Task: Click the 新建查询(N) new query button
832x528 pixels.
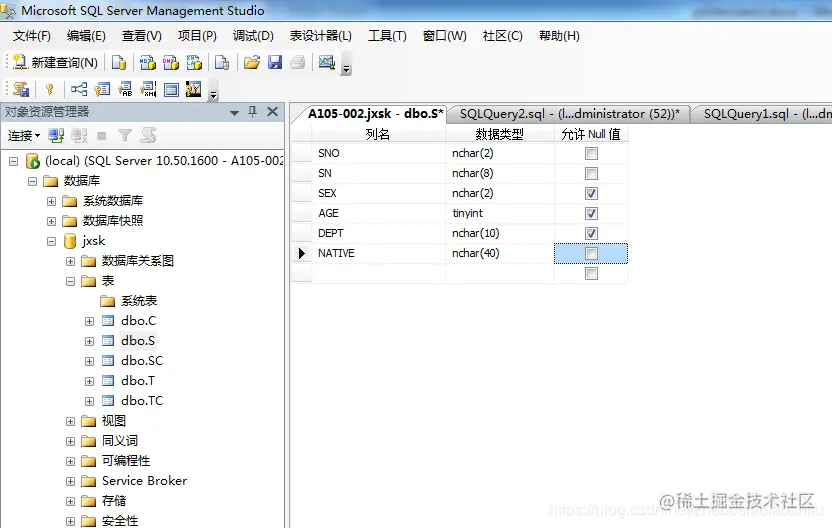Action: [55, 63]
